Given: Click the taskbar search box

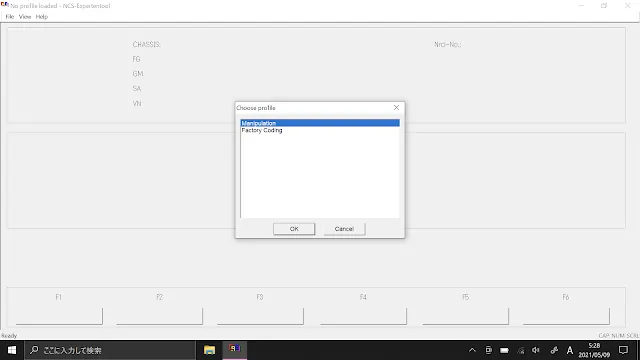Looking at the screenshot, I should pyautogui.click(x=110, y=350).
